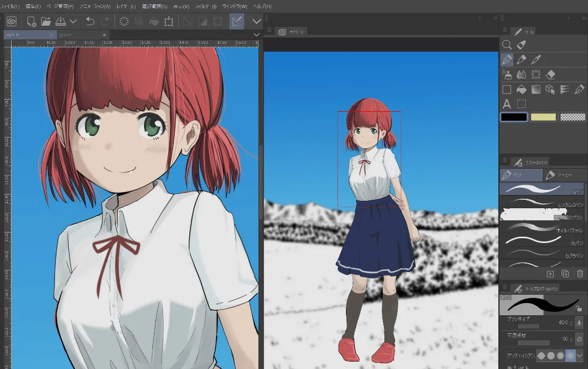The image size is (588, 369).
Task: Select the Blend droplets tool
Action: (x=521, y=74)
